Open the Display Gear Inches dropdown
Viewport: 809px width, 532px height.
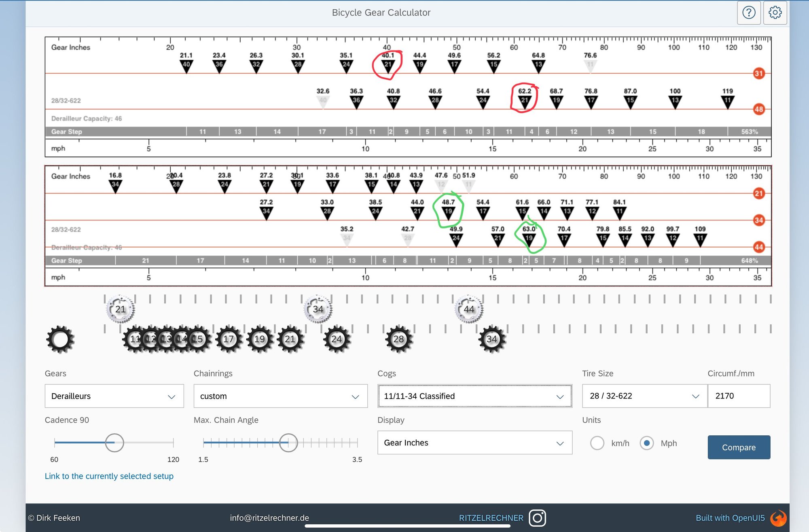[474, 443]
